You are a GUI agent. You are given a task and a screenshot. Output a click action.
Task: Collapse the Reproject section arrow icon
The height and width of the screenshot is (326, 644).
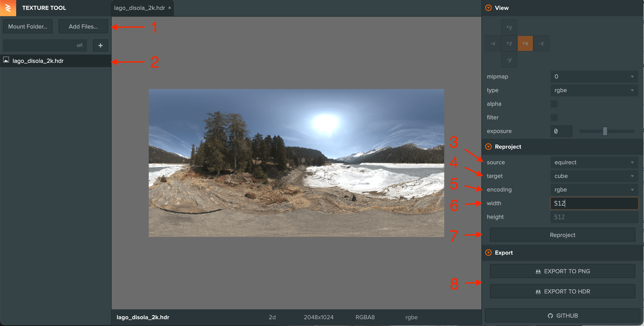click(488, 147)
